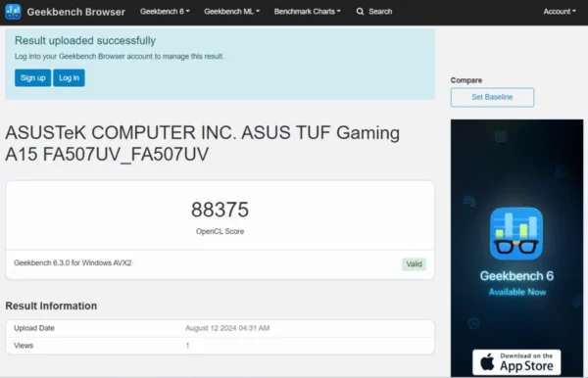Screen dimensions: 588x378
Task: Open the Geekbench Browser home link
Action: [x=76, y=12]
